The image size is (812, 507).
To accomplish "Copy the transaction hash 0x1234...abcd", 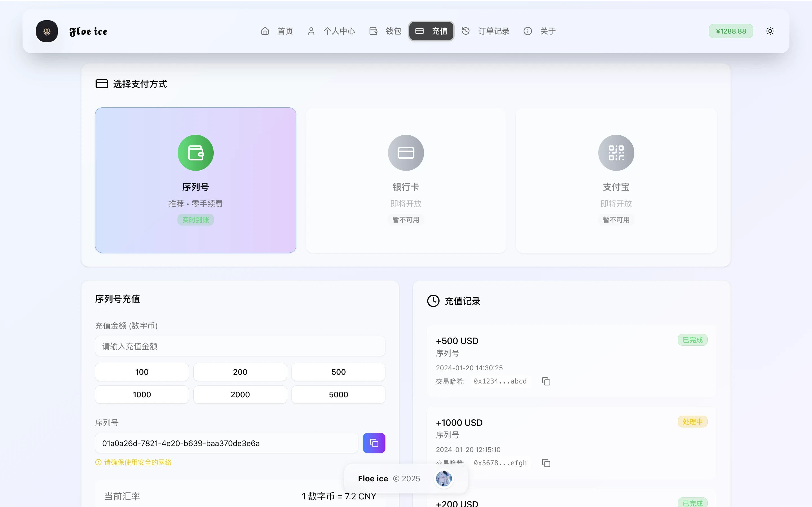I will pos(546,381).
